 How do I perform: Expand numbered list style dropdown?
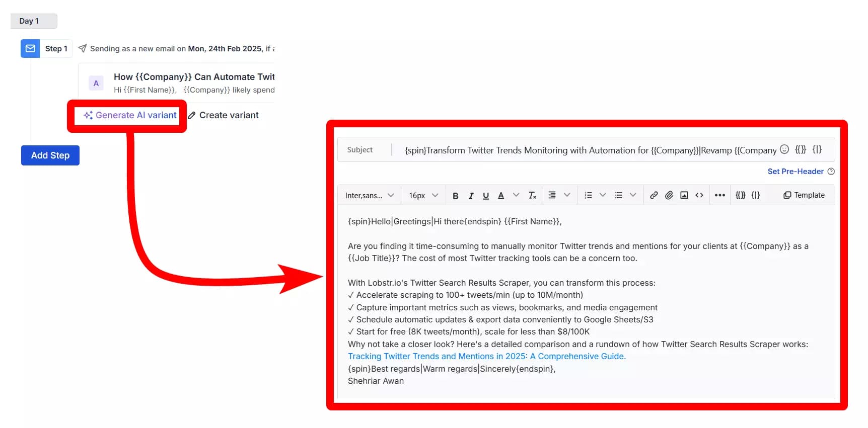[x=603, y=195]
